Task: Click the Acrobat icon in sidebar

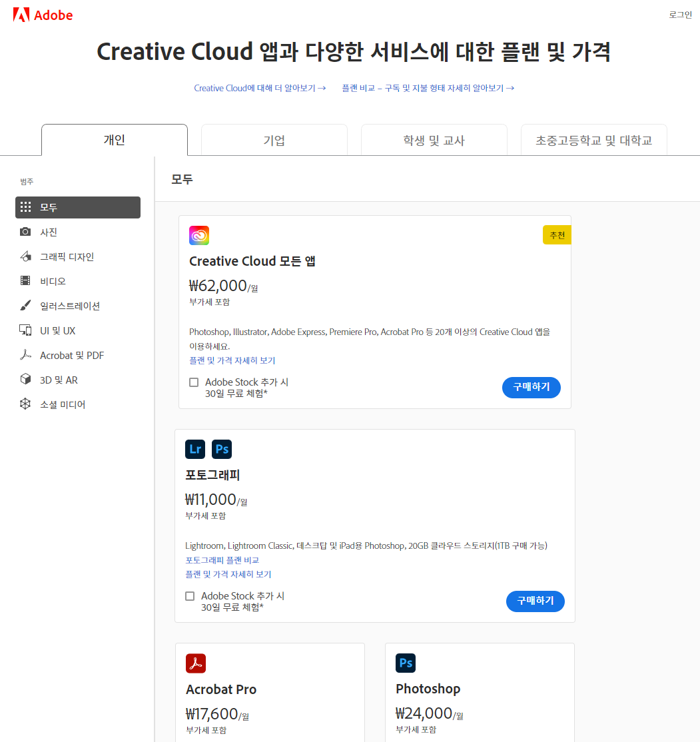Action: click(25, 354)
